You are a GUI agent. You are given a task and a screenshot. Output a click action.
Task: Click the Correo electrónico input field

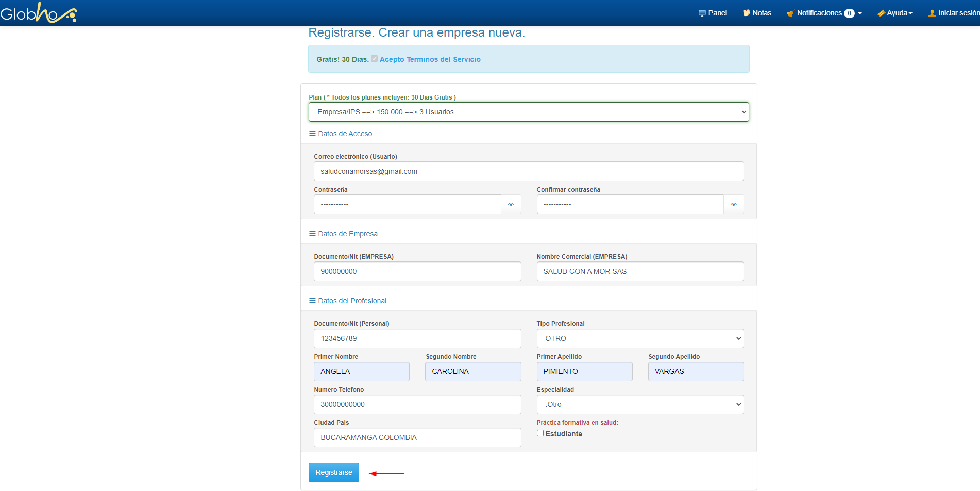coord(528,171)
